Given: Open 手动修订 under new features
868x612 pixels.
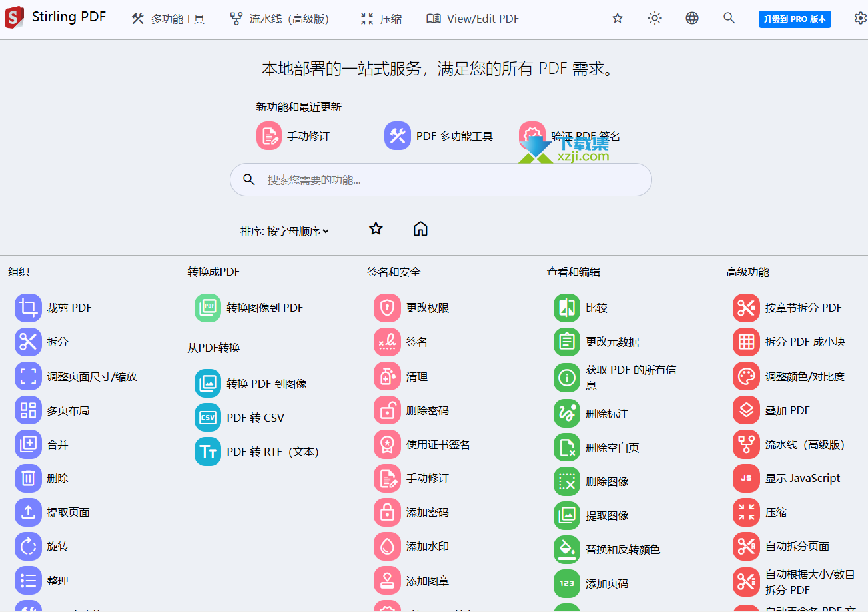Looking at the screenshot, I should click(x=293, y=136).
